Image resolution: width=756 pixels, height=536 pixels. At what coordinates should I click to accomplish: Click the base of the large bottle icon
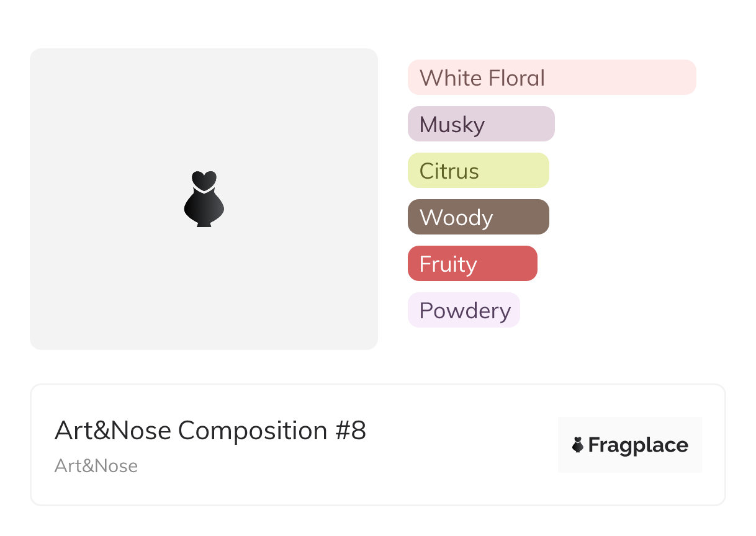click(x=204, y=223)
